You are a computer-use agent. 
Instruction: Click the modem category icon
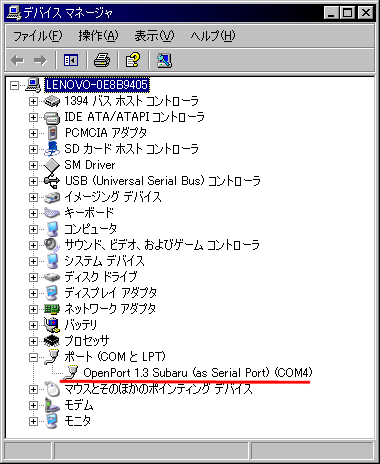tap(52, 405)
